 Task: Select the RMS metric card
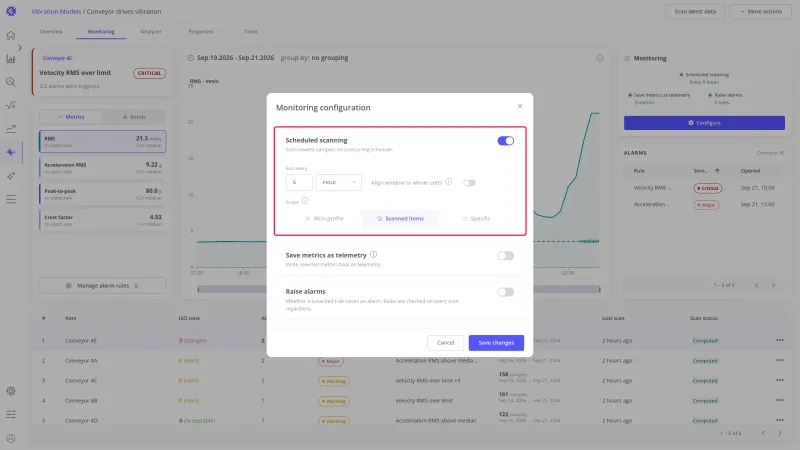pos(103,141)
